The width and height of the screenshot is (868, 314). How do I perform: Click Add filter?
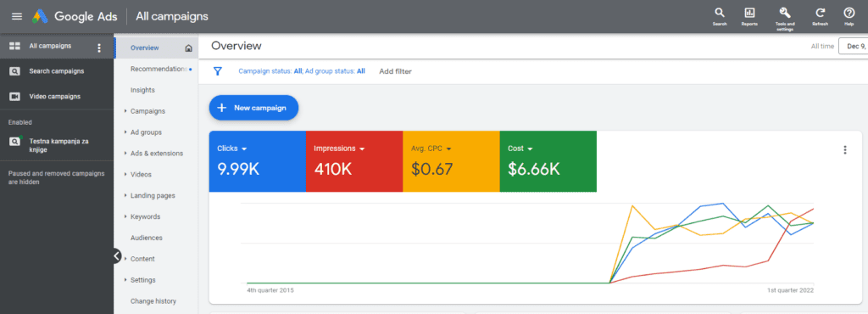tap(395, 71)
